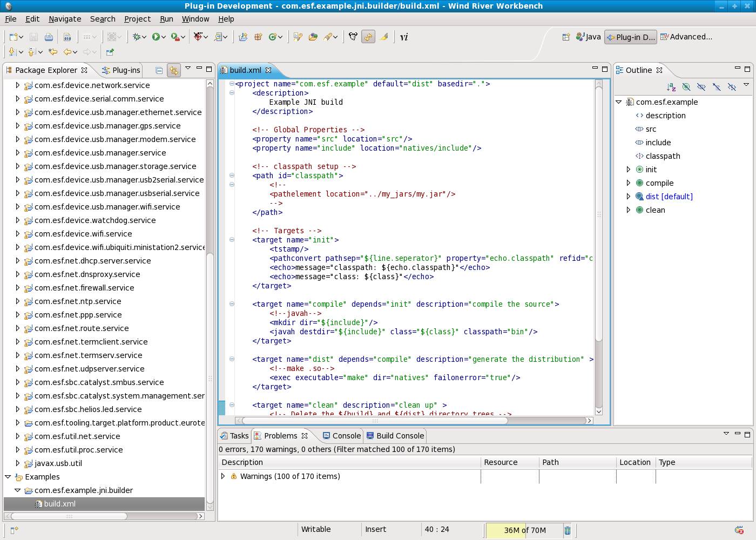
Task: Sort Outline alphabetically
Action: click(671, 86)
